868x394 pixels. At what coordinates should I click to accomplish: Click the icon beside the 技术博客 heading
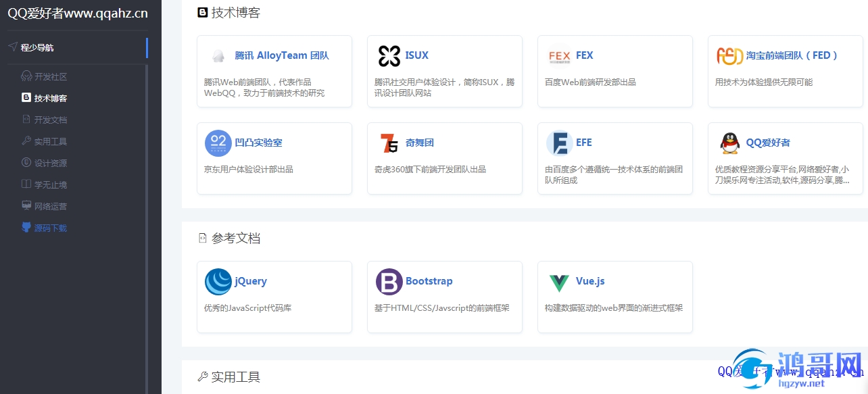[x=202, y=12]
